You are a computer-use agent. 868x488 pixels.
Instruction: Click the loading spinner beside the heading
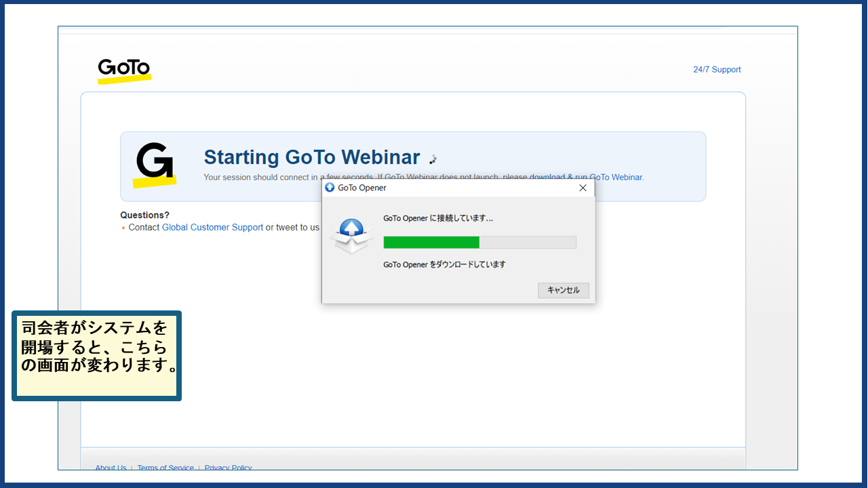click(433, 159)
